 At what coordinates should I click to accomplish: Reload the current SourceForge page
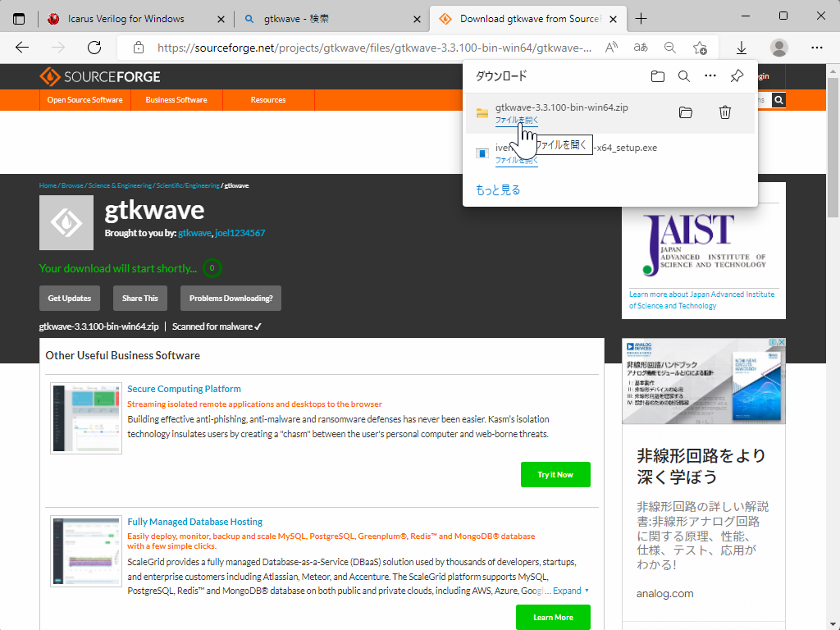[x=94, y=48]
